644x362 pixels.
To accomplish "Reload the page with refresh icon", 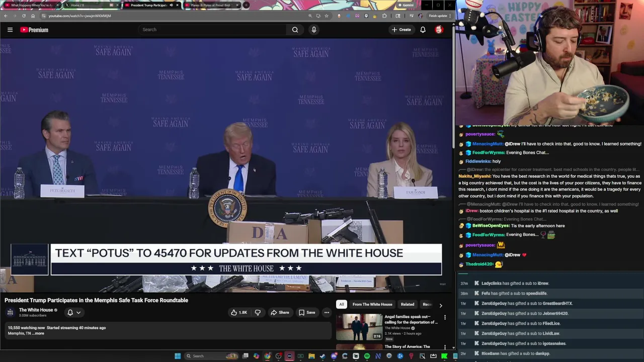I will click(x=24, y=16).
